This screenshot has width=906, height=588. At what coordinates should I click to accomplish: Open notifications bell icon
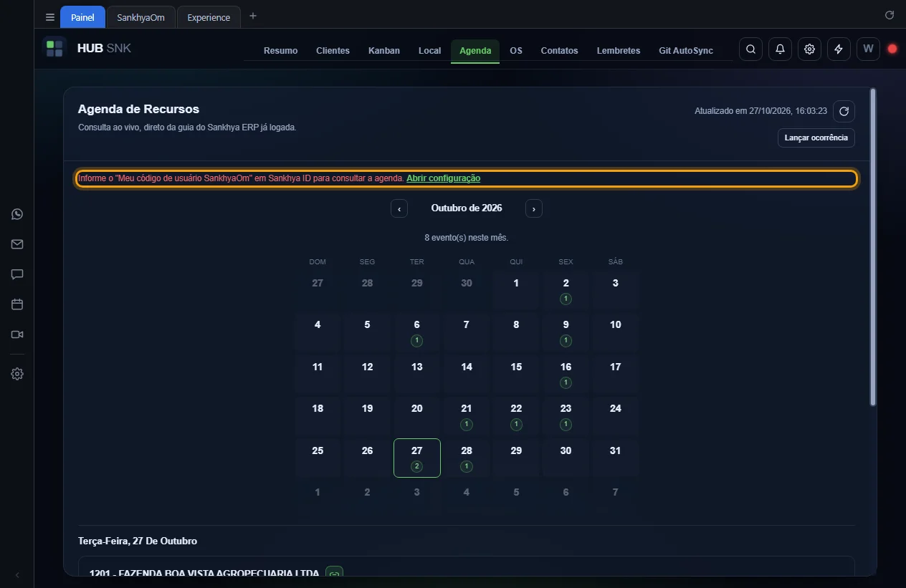780,49
